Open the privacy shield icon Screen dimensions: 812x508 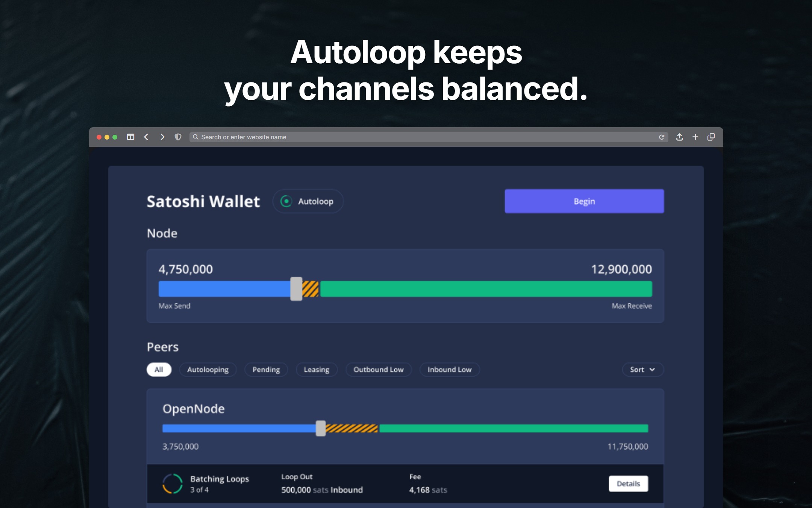tap(178, 137)
